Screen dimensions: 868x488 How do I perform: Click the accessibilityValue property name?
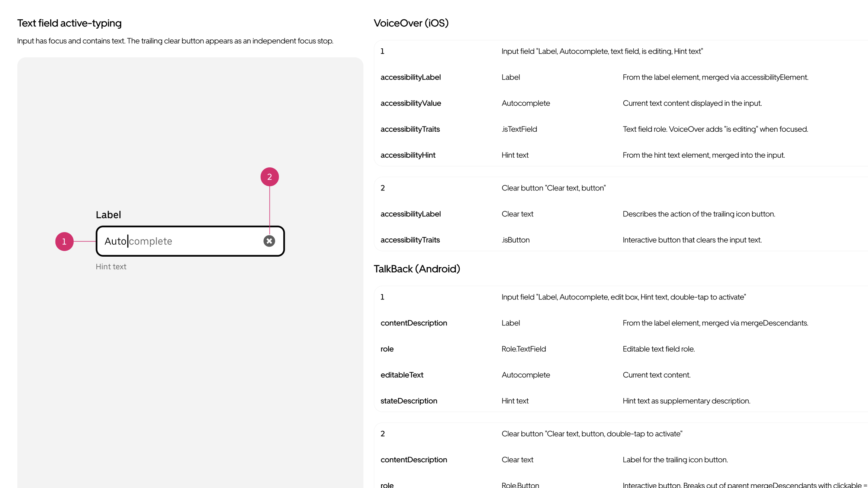click(411, 103)
